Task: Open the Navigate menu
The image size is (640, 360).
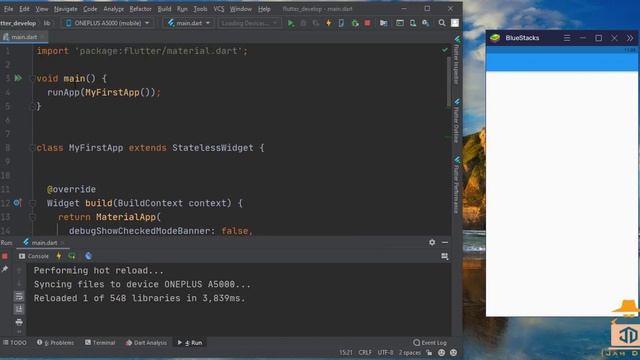Action: [65, 9]
